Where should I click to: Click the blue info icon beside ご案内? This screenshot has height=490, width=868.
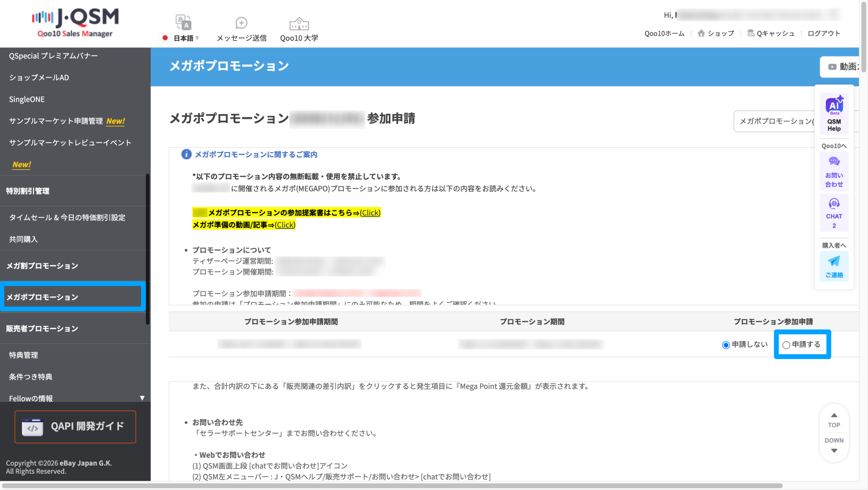186,154
